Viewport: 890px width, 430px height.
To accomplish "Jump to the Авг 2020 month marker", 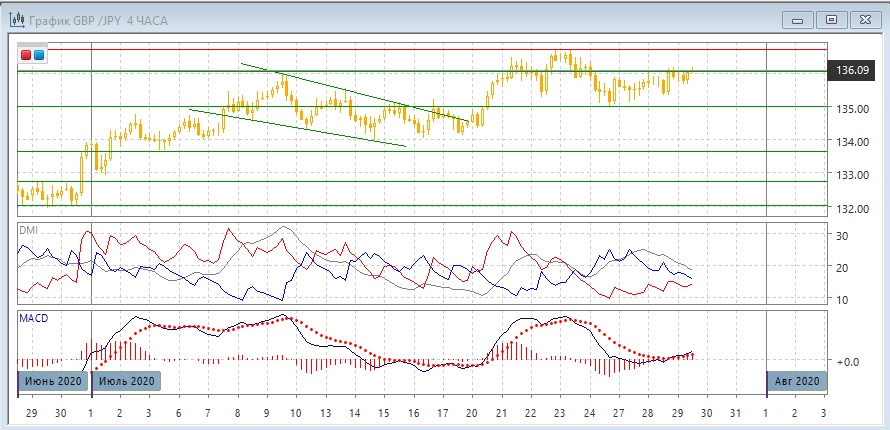I will pos(797,381).
